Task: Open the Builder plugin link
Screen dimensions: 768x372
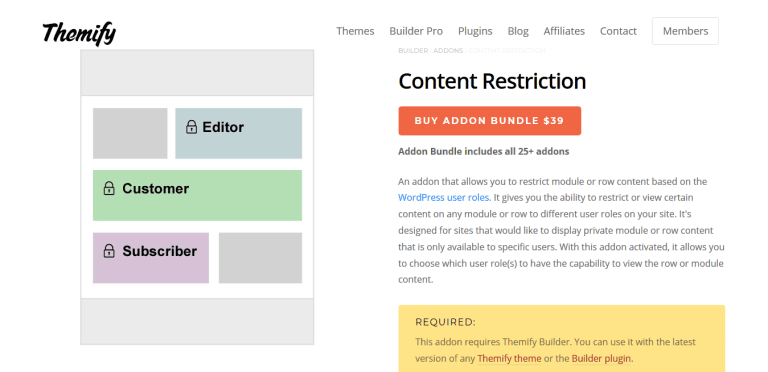Action: coord(601,358)
